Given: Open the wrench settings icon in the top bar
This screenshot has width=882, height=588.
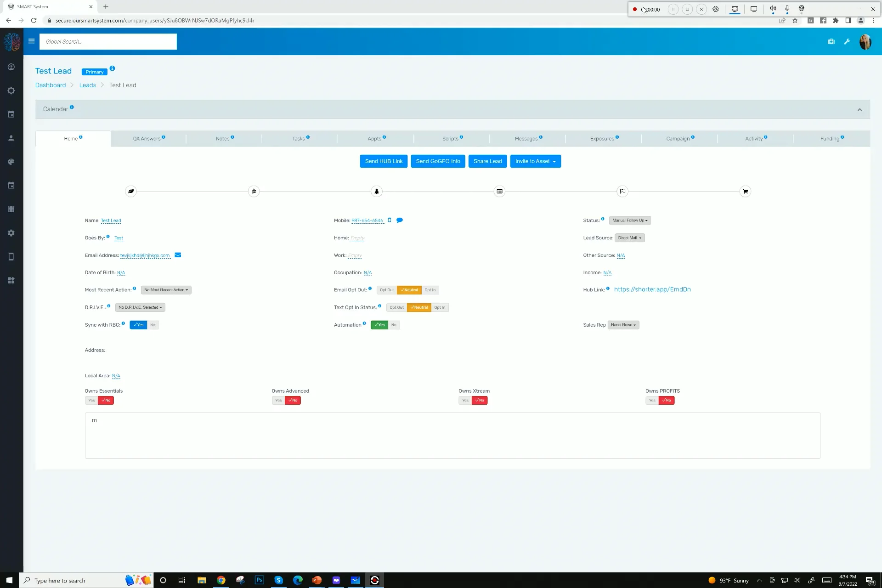Looking at the screenshot, I should (847, 41).
